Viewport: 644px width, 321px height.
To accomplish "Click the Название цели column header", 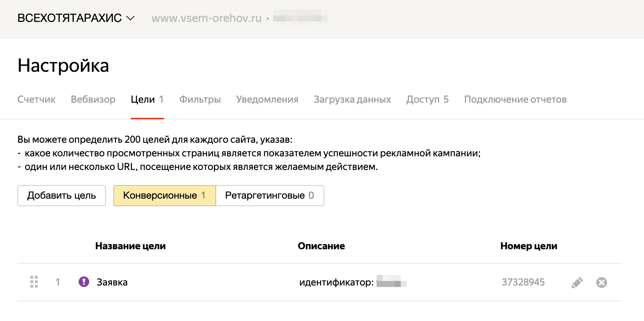I will click(130, 246).
